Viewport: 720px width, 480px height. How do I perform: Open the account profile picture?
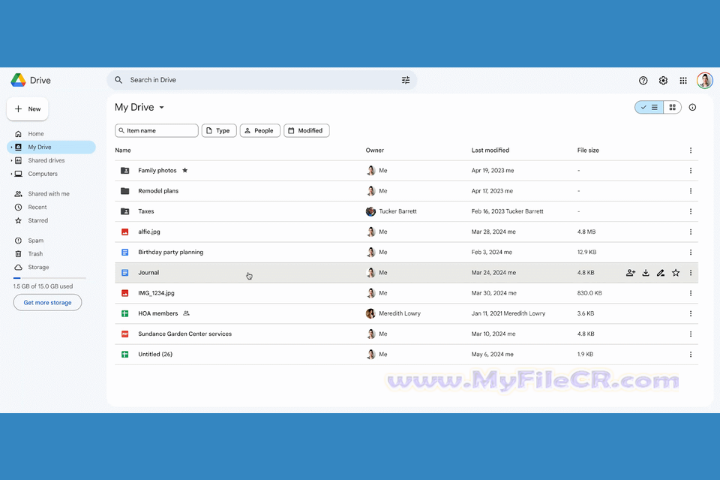pyautogui.click(x=704, y=80)
